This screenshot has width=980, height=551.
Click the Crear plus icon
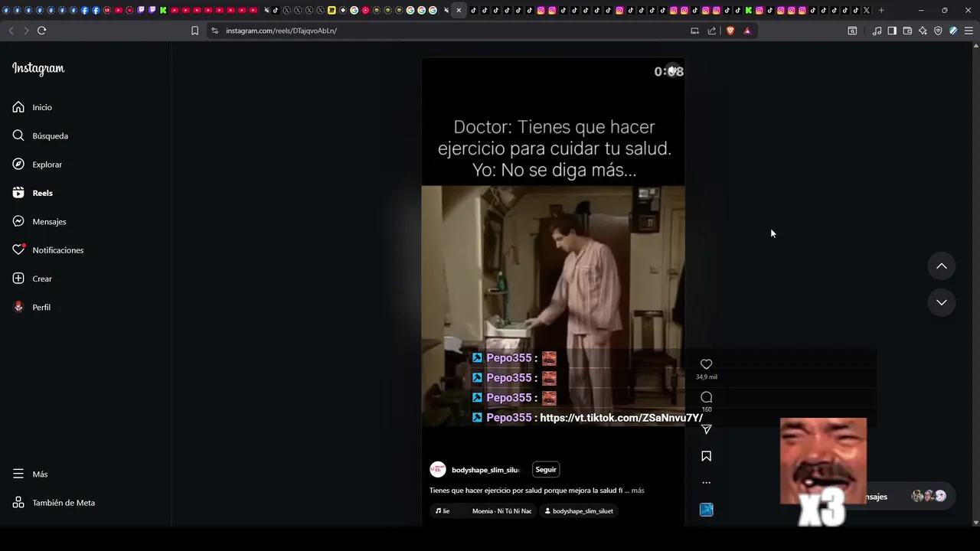tap(18, 279)
